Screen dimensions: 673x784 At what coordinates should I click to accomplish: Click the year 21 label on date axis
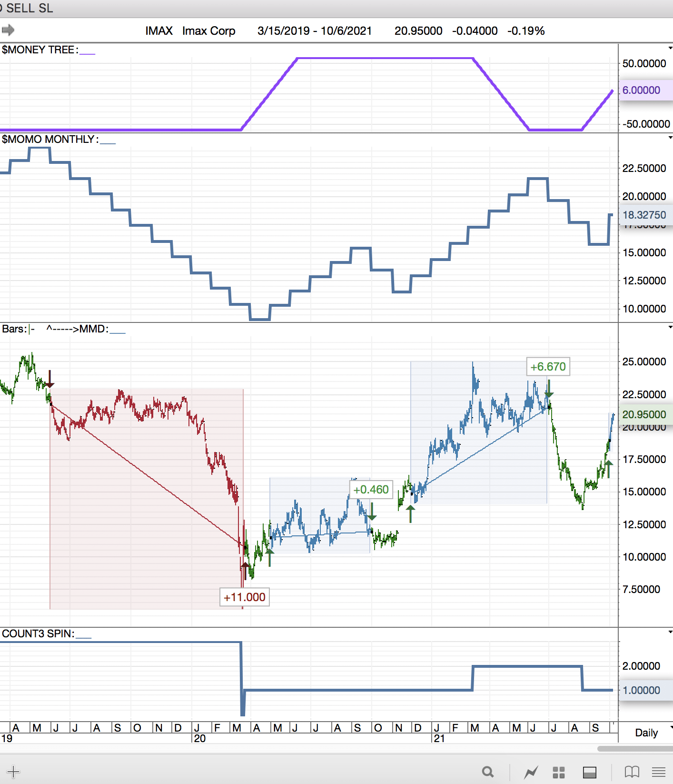pos(439,738)
